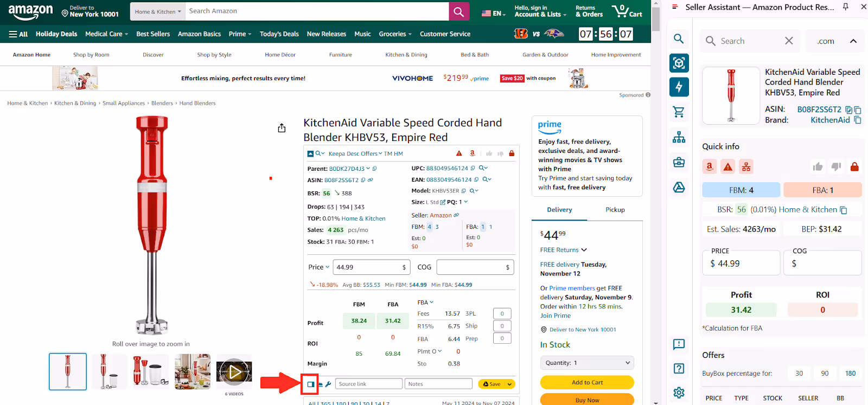Open the Quantity: 1 dropdown
This screenshot has height=405, width=868.
click(x=587, y=363)
